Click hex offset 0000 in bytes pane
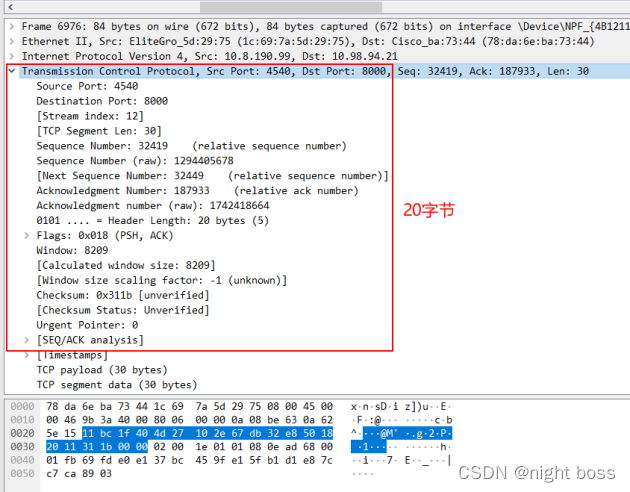This screenshot has height=492, width=630. coord(22,406)
